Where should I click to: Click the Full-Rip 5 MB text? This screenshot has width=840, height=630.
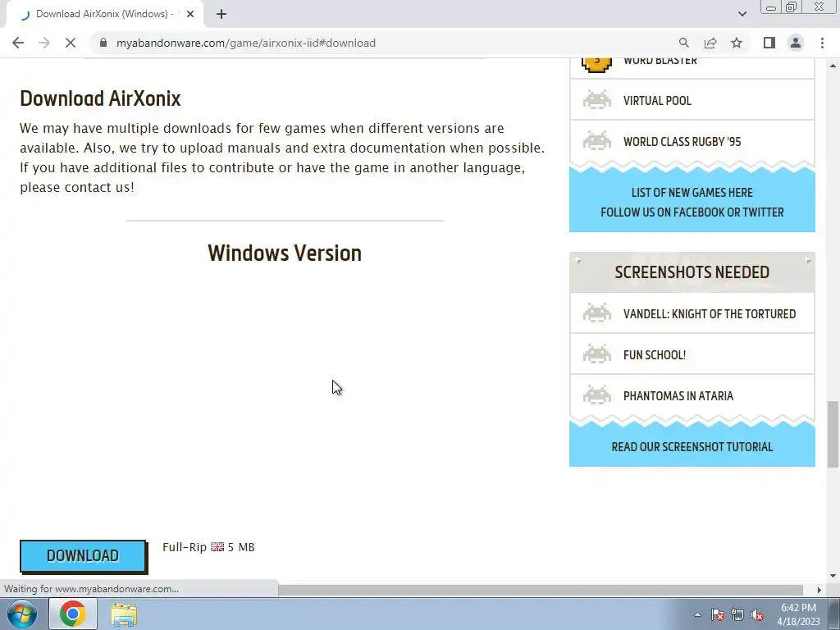point(208,547)
